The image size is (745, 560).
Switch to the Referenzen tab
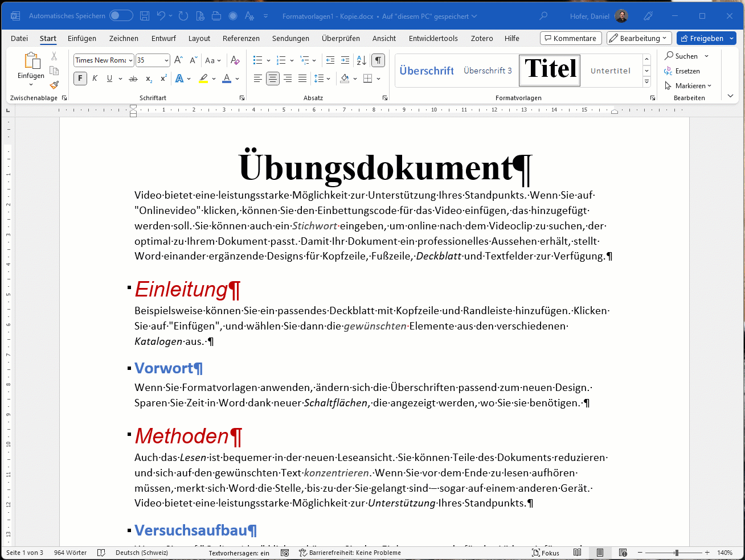click(x=241, y=38)
